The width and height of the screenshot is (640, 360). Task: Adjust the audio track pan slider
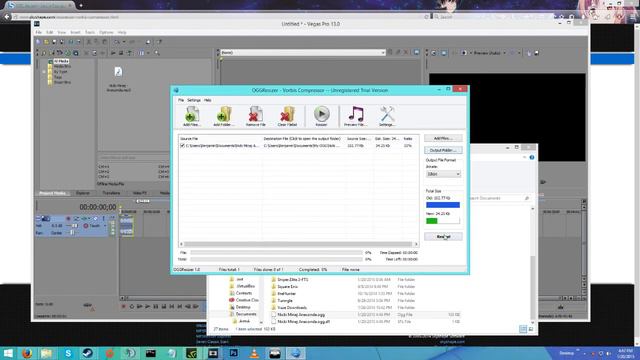click(72, 233)
